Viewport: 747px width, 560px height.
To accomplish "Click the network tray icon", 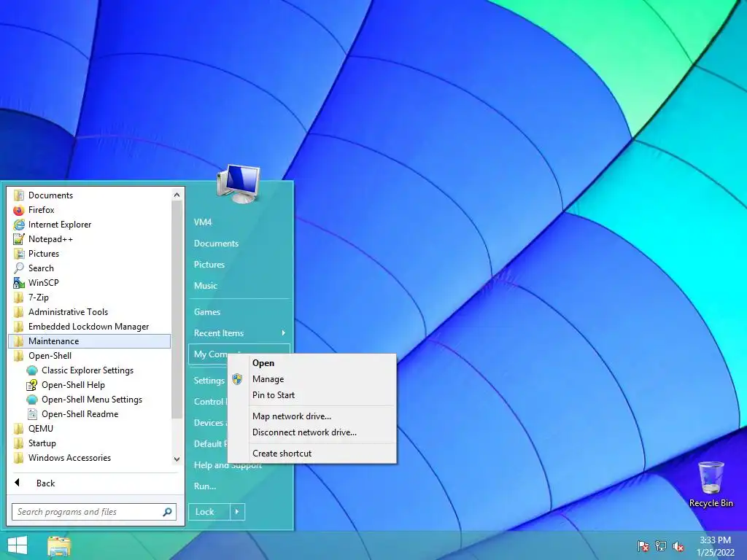I will pos(661,546).
